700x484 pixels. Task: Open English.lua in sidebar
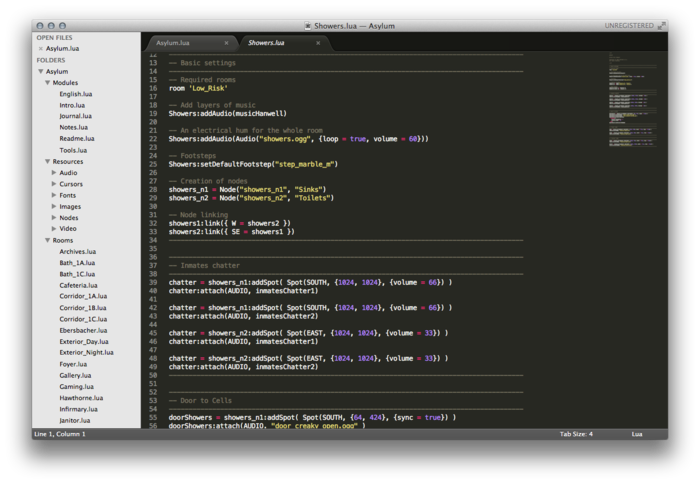(75, 94)
